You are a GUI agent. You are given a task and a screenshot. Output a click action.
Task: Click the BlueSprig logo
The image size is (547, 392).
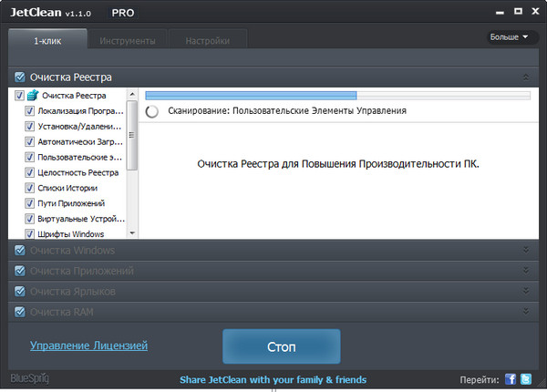pos(30,378)
